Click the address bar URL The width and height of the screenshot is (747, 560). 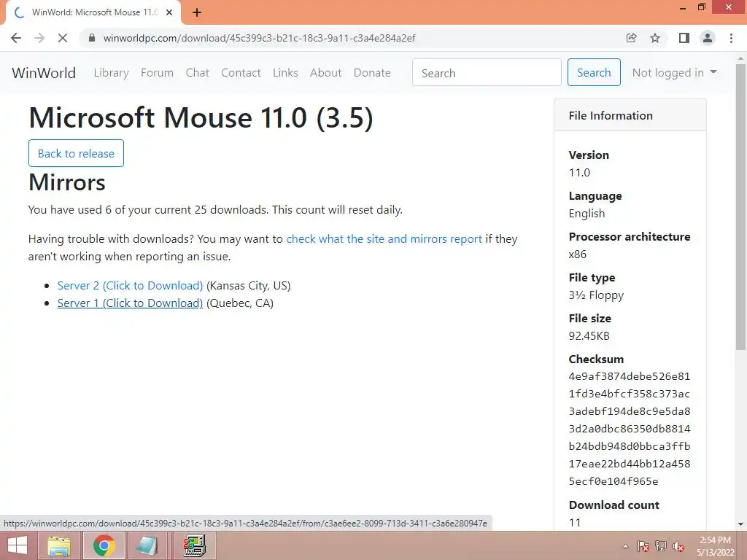point(259,38)
